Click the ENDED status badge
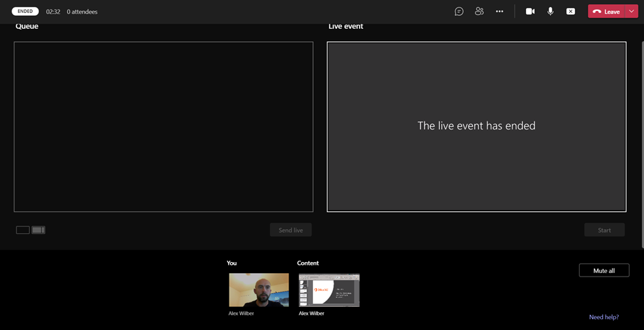Image resolution: width=644 pixels, height=330 pixels. click(25, 12)
